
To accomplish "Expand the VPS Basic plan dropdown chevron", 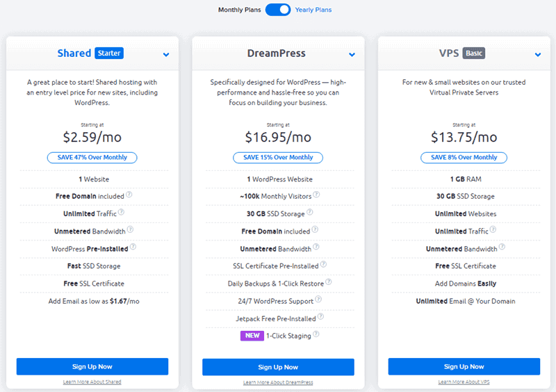I will point(538,55).
